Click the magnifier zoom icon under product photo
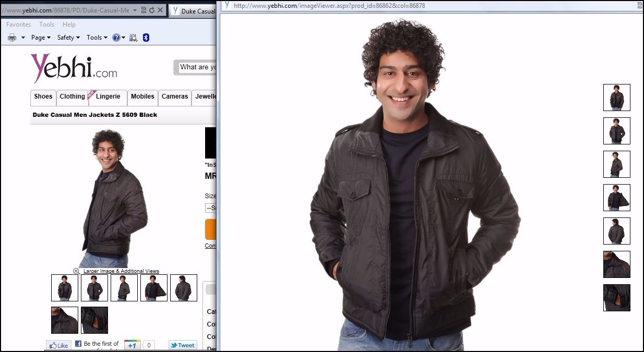 76,271
